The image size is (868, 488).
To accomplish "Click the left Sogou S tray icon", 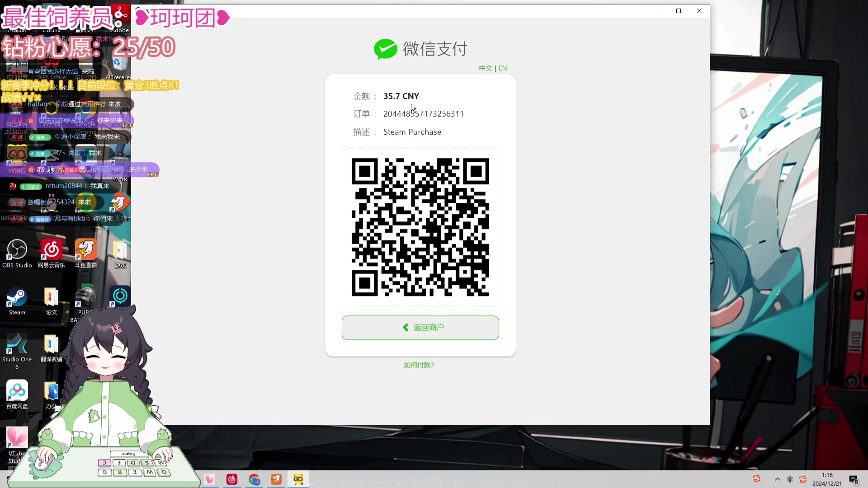I will pyautogui.click(x=756, y=479).
